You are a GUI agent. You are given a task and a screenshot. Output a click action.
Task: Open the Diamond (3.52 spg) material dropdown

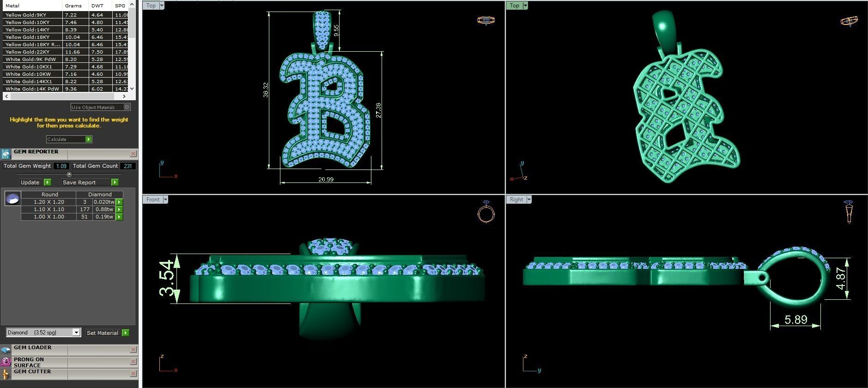coord(76,333)
